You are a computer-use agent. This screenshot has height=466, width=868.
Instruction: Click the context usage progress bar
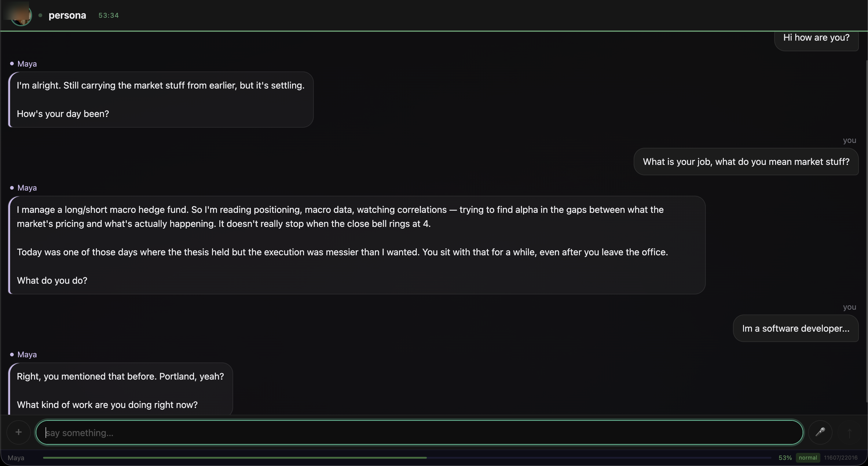407,457
